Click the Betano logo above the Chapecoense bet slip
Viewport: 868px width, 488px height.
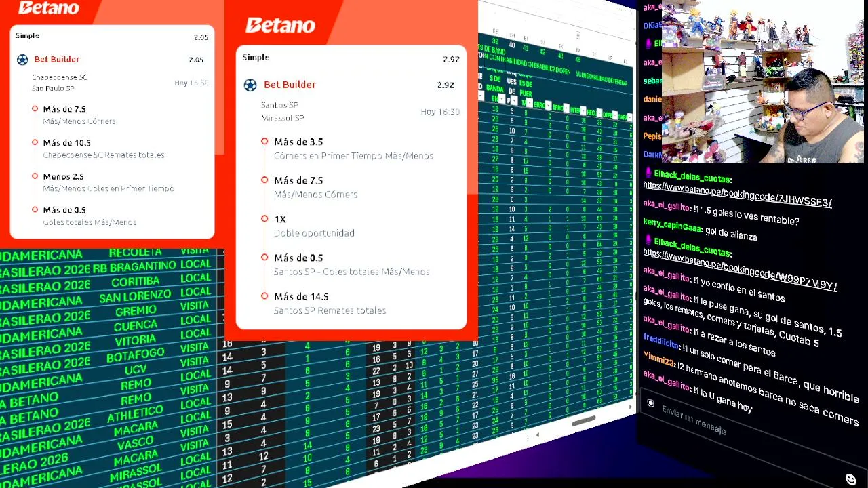click(48, 7)
